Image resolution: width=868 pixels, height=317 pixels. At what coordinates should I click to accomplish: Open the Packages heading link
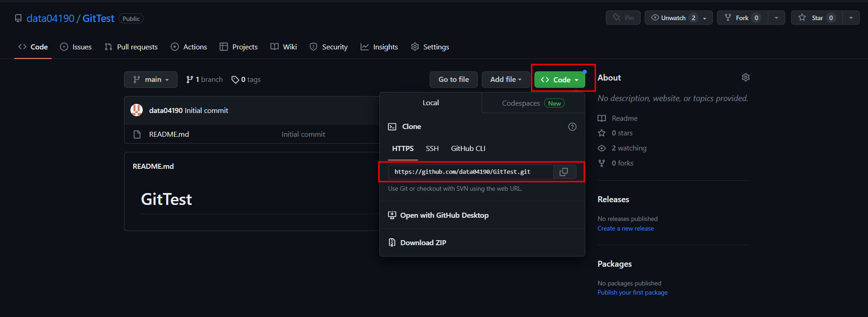(615, 264)
